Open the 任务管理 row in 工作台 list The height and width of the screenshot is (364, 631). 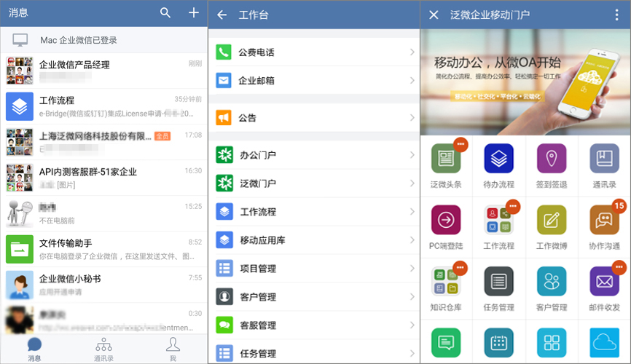point(314,353)
